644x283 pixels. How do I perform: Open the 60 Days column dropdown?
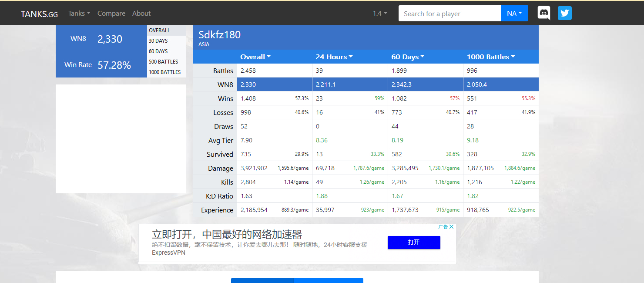coord(408,57)
